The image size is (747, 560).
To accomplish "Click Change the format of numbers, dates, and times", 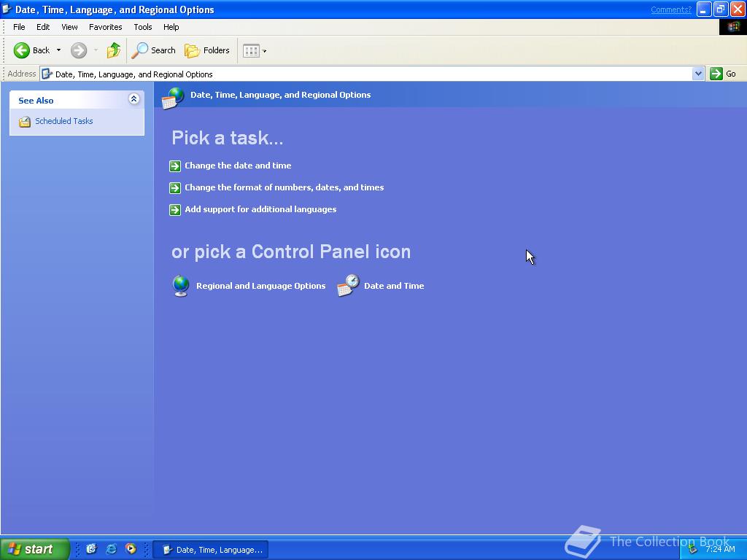I will (x=284, y=187).
